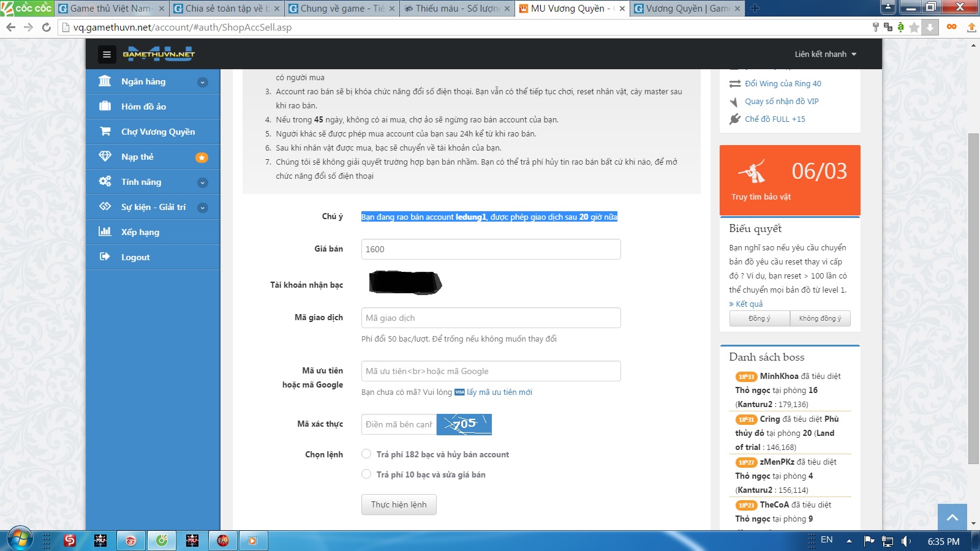Reload the page with the browser refresh icon

pyautogui.click(x=47, y=27)
